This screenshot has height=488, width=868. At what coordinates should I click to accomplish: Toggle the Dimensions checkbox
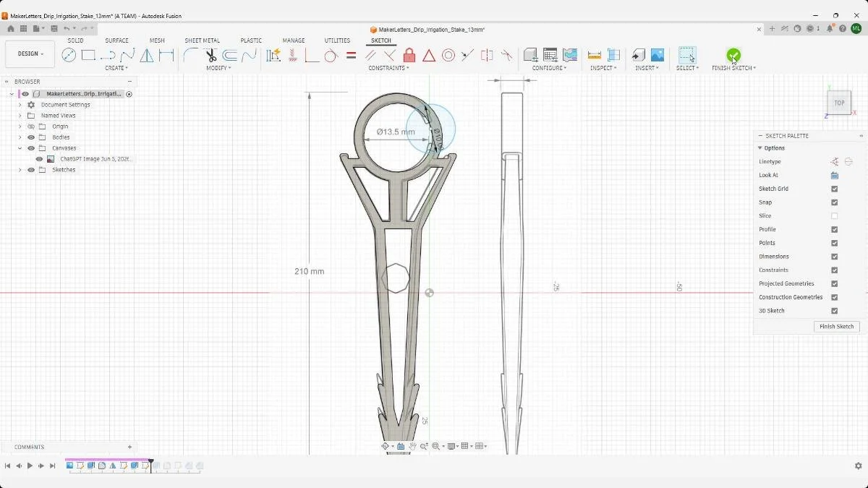(x=834, y=257)
